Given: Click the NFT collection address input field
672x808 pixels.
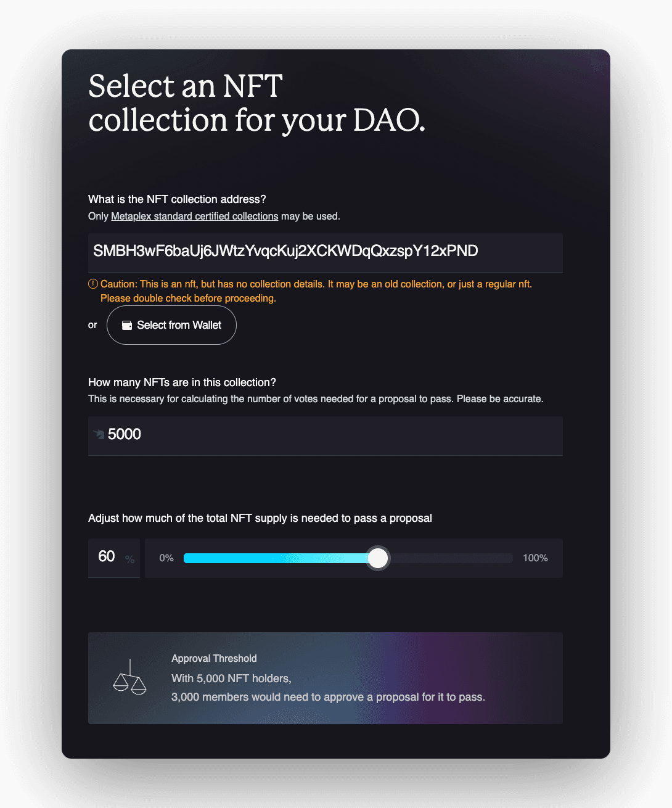Looking at the screenshot, I should coord(325,252).
